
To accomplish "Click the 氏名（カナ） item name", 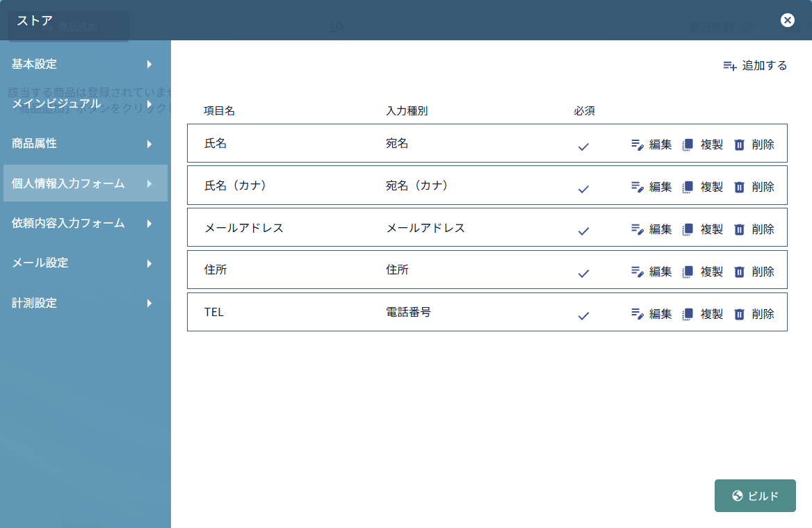I will [x=236, y=185].
